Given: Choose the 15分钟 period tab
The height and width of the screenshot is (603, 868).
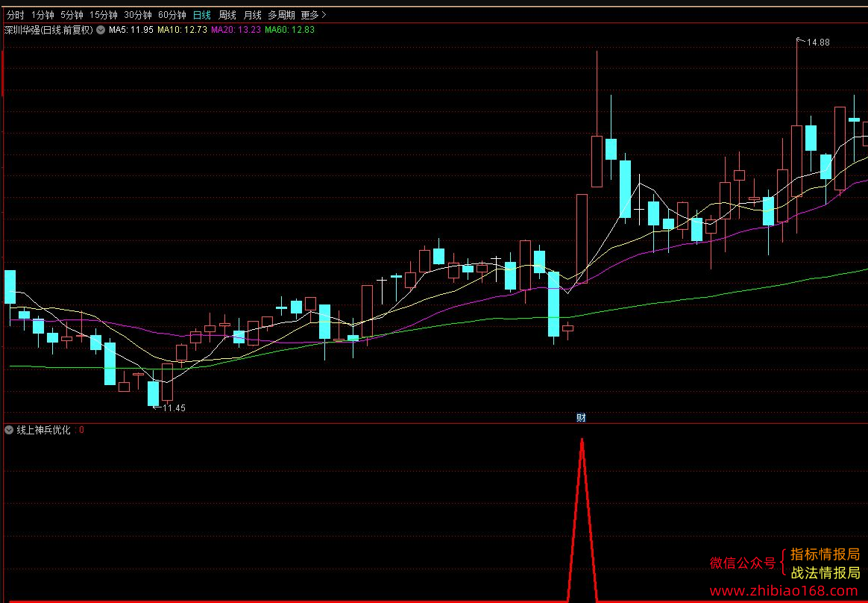Looking at the screenshot, I should [x=104, y=15].
